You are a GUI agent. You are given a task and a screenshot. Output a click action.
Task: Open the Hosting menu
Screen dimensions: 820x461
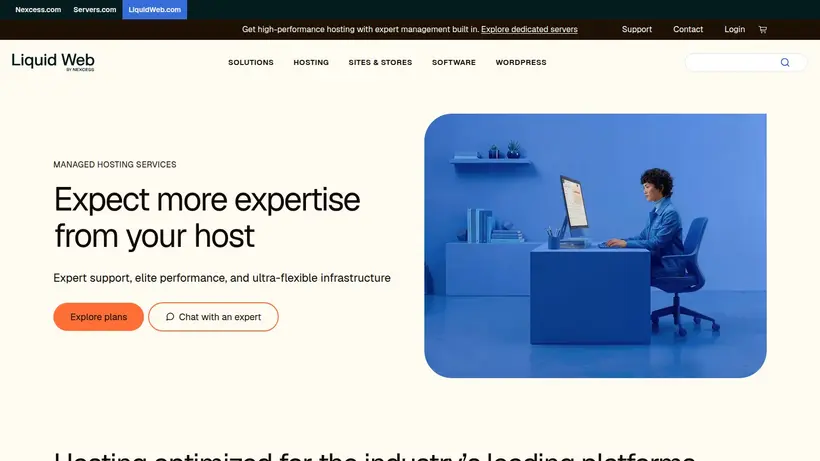311,62
